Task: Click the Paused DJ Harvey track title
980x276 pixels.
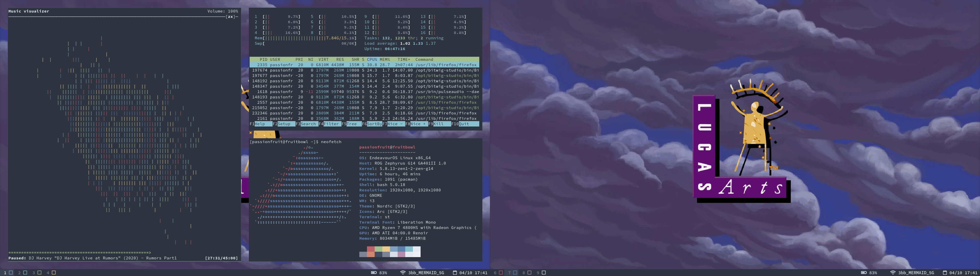Action: pyautogui.click(x=92, y=258)
